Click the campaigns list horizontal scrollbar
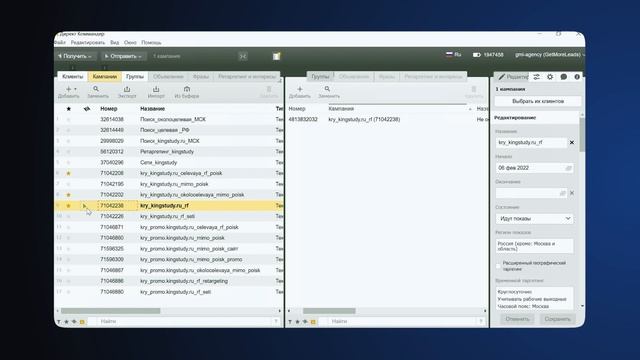640x360 pixels. click(x=110, y=311)
